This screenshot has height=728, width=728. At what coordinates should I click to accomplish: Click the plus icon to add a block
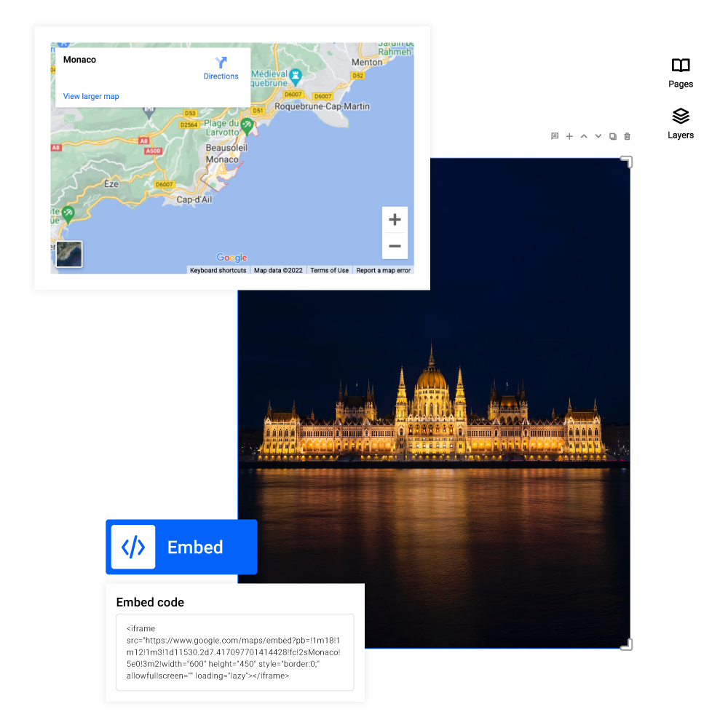click(x=569, y=136)
